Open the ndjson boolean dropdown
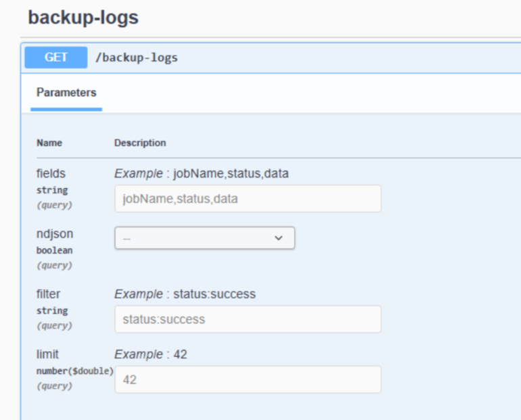521x420 pixels. (x=204, y=238)
